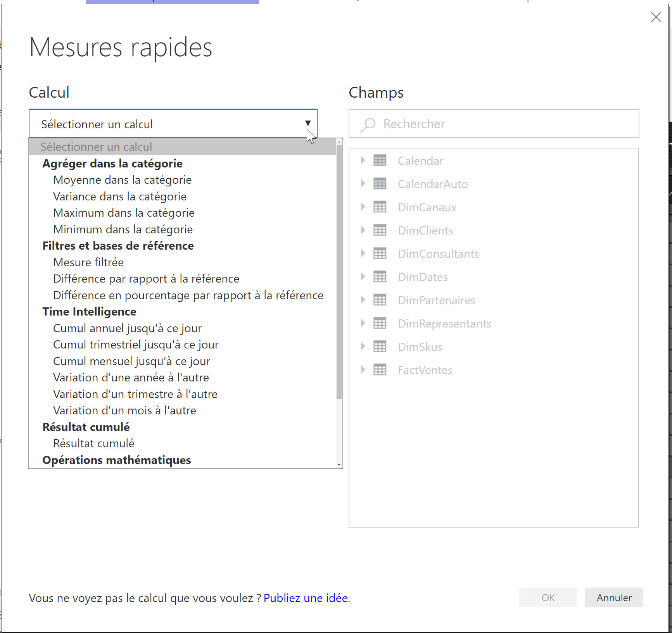
Task: Expand the DimClients table node
Action: pyautogui.click(x=363, y=230)
